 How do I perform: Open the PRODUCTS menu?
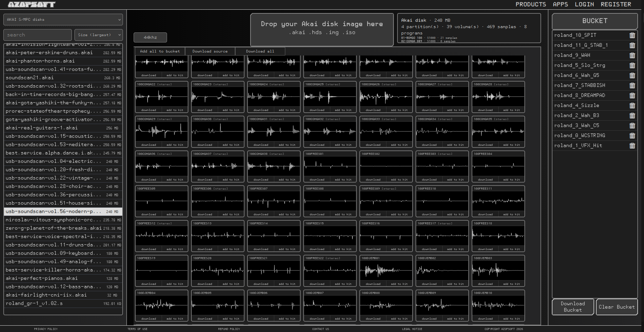pos(531,4)
